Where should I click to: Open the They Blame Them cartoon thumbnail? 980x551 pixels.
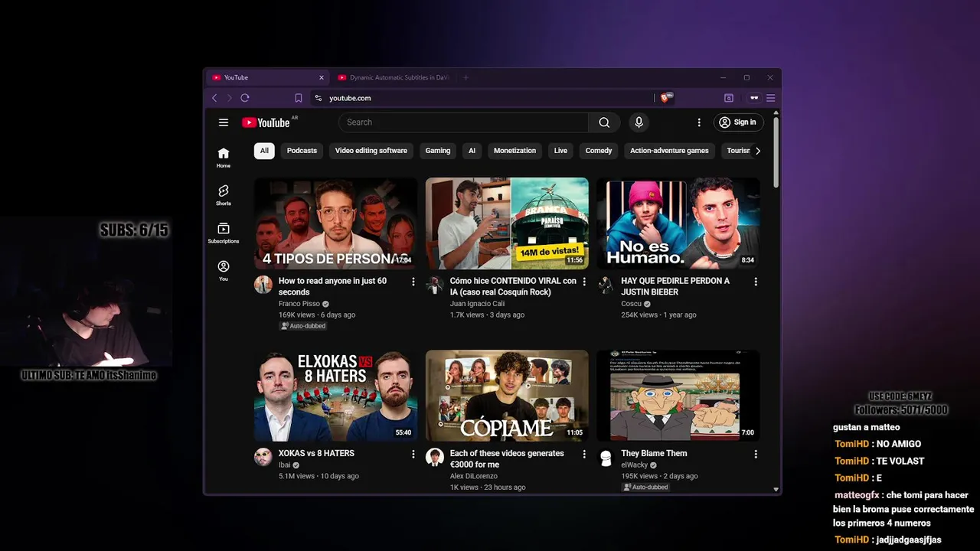pyautogui.click(x=678, y=396)
